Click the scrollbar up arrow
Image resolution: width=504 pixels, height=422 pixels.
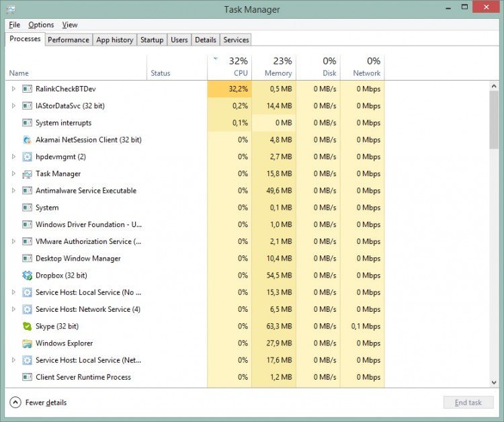tap(494, 86)
